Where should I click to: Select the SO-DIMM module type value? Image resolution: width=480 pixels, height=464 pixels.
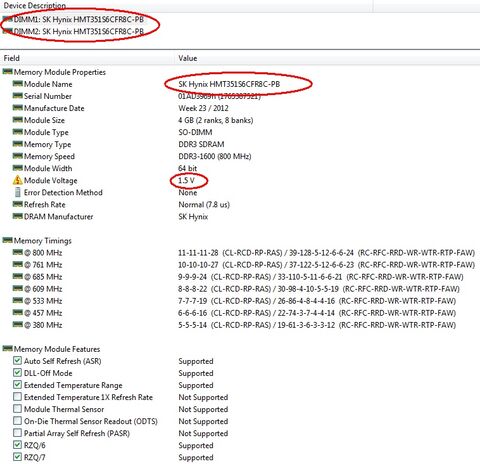pyautogui.click(x=195, y=132)
